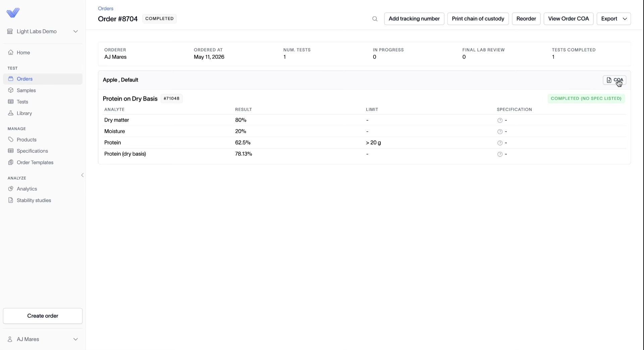The image size is (644, 350).
Task: Click the test ID badge #71048
Action: point(171,98)
